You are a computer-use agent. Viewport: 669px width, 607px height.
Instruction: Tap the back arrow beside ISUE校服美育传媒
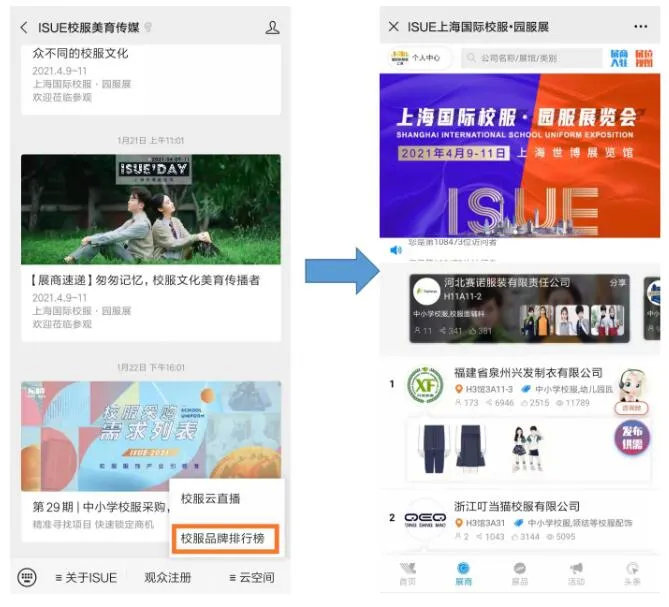pyautogui.click(x=24, y=28)
